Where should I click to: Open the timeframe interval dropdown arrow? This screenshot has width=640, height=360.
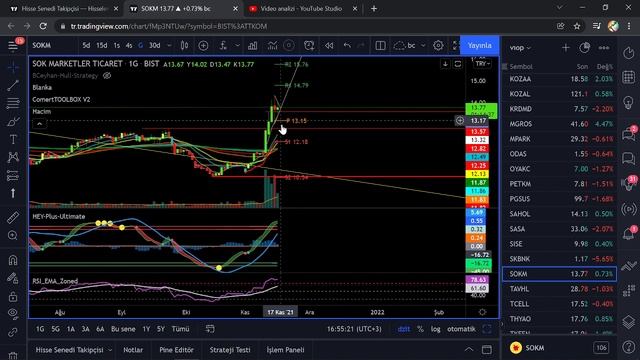(169, 46)
